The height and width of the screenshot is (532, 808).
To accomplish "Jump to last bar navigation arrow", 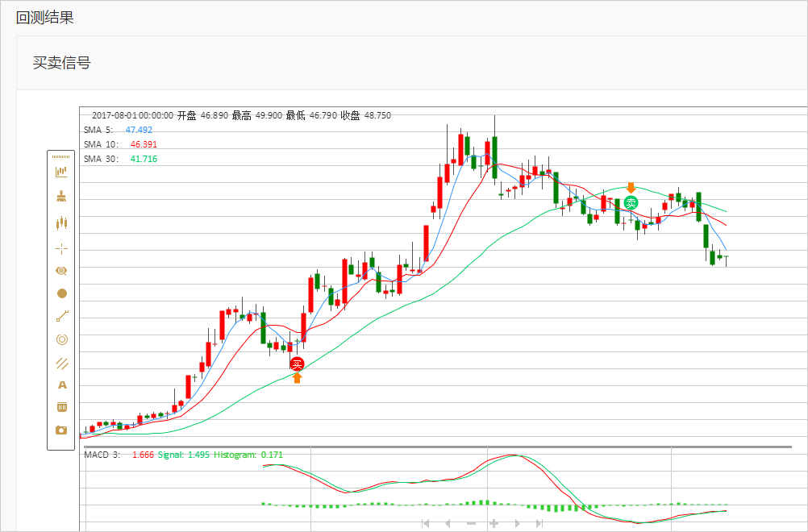I will [539, 524].
